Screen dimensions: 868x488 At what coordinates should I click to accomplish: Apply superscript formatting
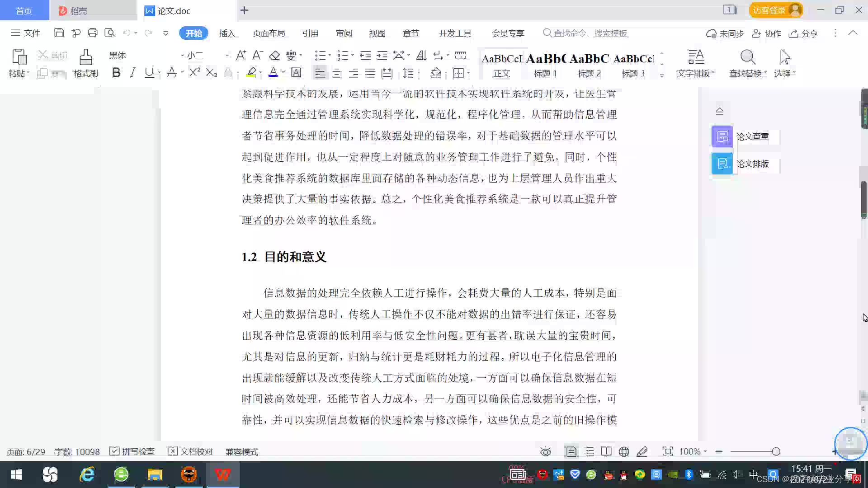coord(194,73)
